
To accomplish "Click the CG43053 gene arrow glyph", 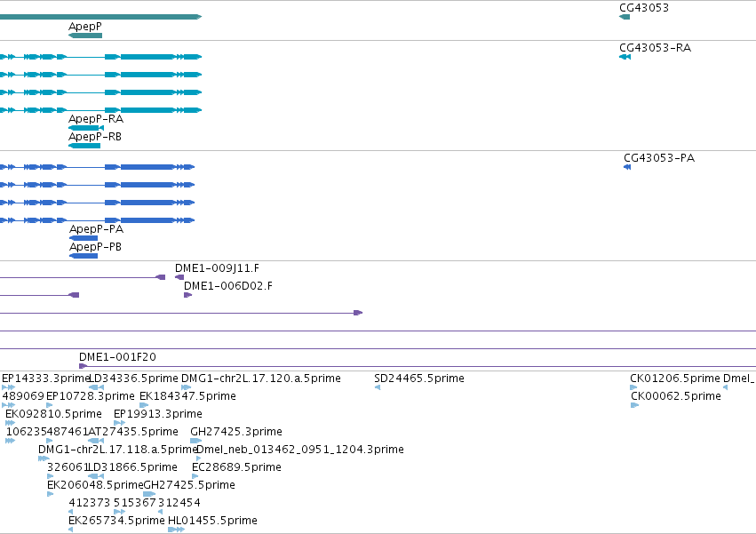I will click(x=625, y=17).
